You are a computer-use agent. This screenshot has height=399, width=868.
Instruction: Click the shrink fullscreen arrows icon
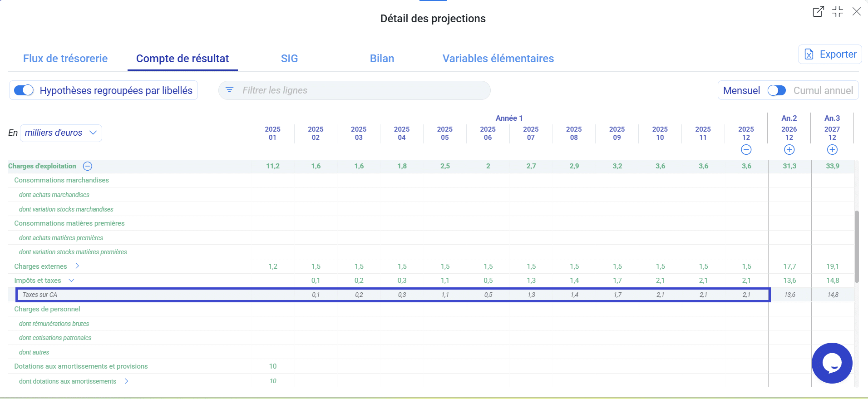pos(838,12)
